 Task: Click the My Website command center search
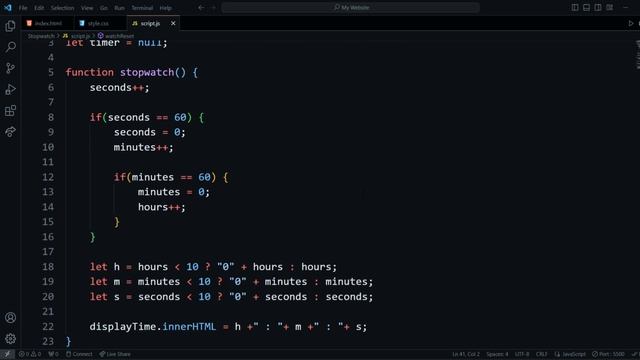[351, 7]
